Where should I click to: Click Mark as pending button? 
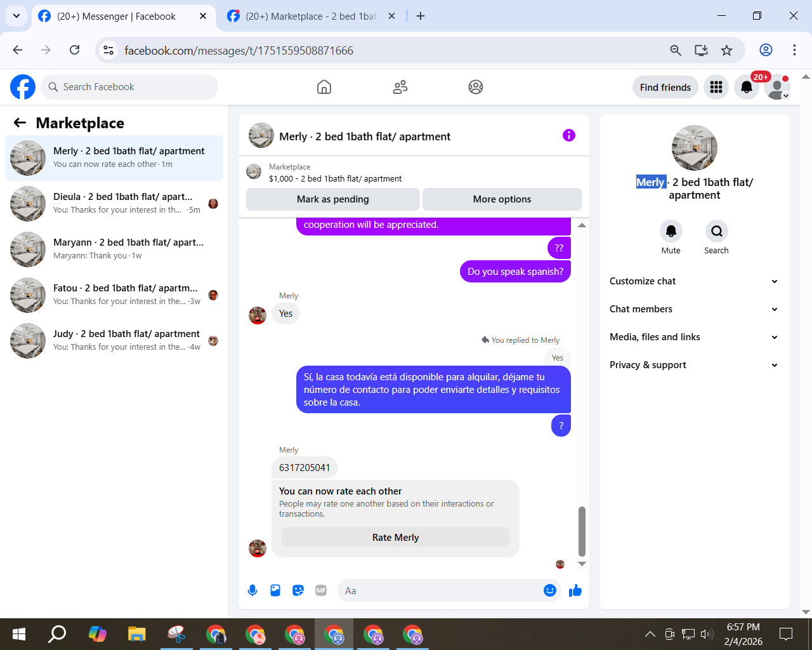tap(333, 199)
